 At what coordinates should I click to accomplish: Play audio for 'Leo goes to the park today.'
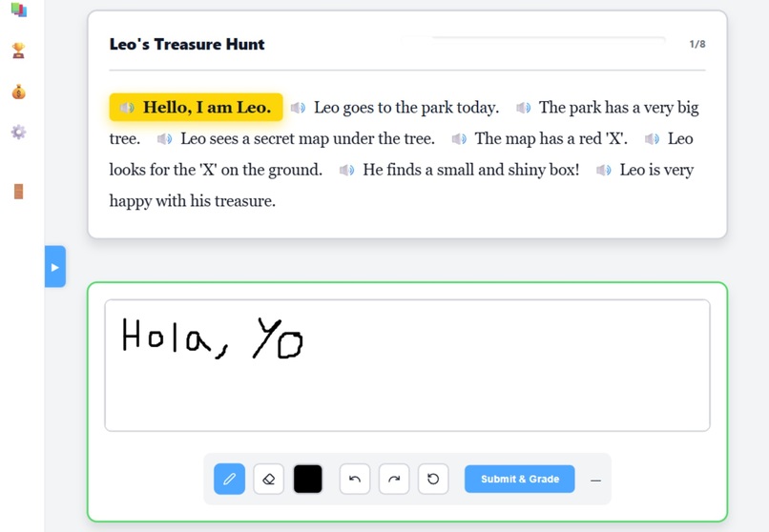[x=298, y=108]
